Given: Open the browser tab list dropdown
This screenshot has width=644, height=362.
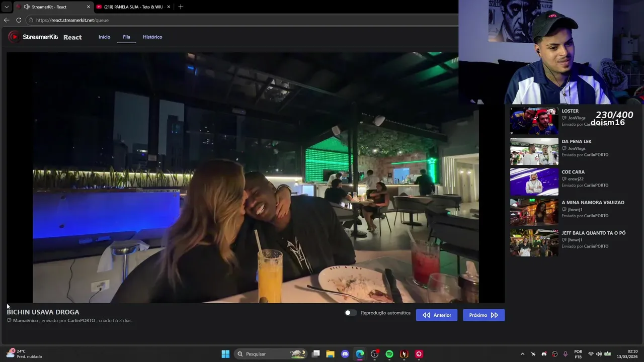Looking at the screenshot, I should tap(6, 7).
